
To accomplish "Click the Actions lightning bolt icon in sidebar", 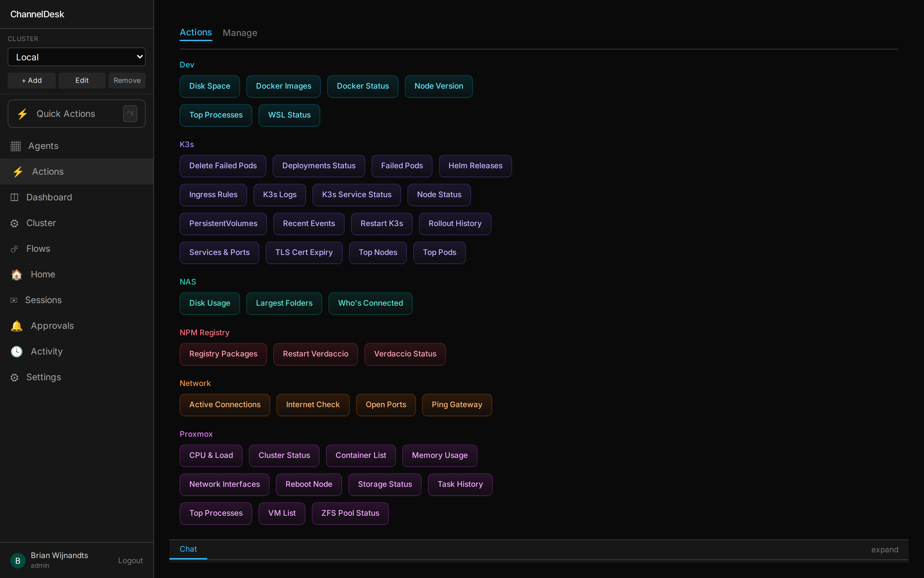I will 18,172.
